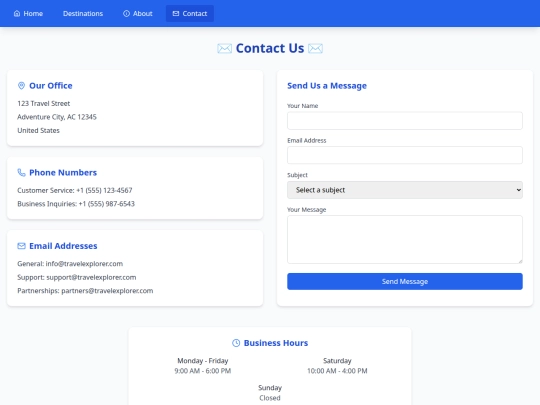Click the Your Message field label
The height and width of the screenshot is (405, 540).
[307, 210]
